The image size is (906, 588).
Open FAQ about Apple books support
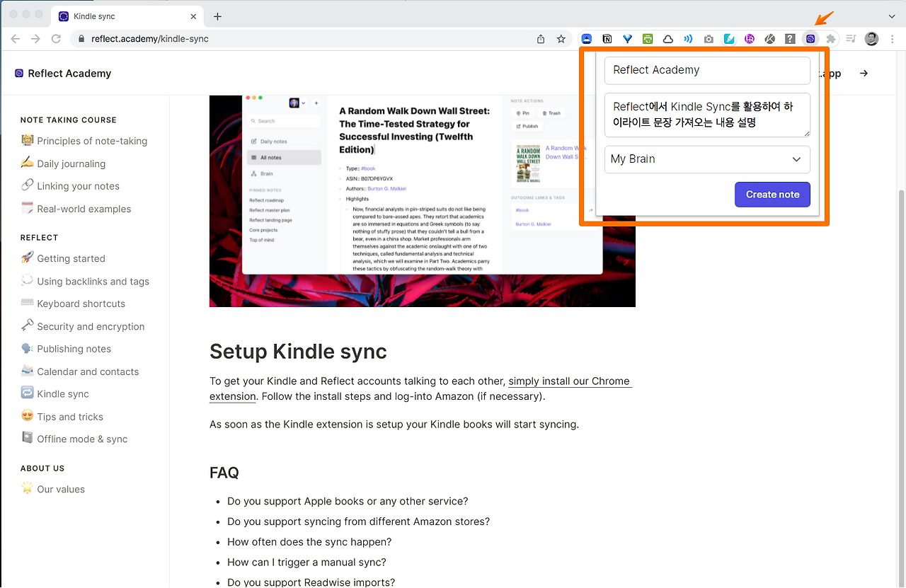(348, 502)
